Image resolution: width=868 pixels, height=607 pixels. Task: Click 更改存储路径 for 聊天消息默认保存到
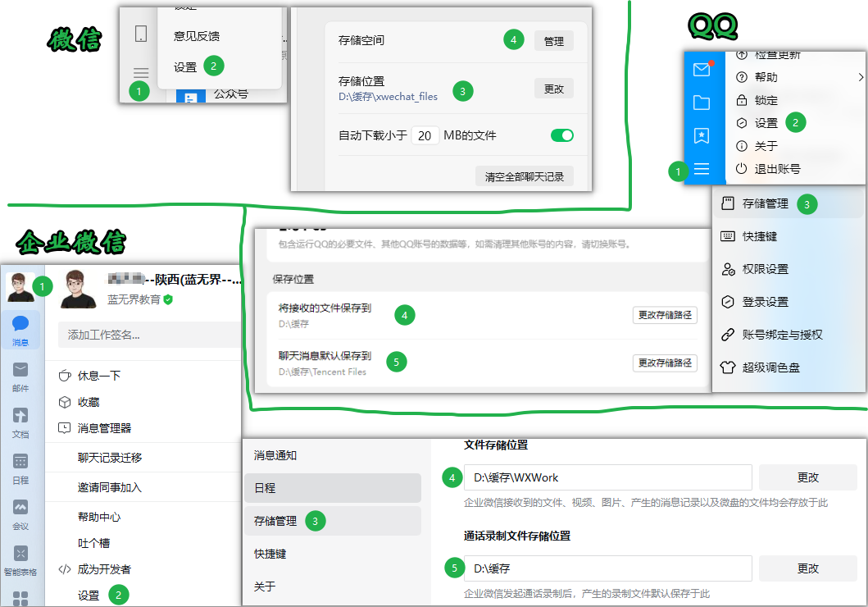tap(665, 363)
